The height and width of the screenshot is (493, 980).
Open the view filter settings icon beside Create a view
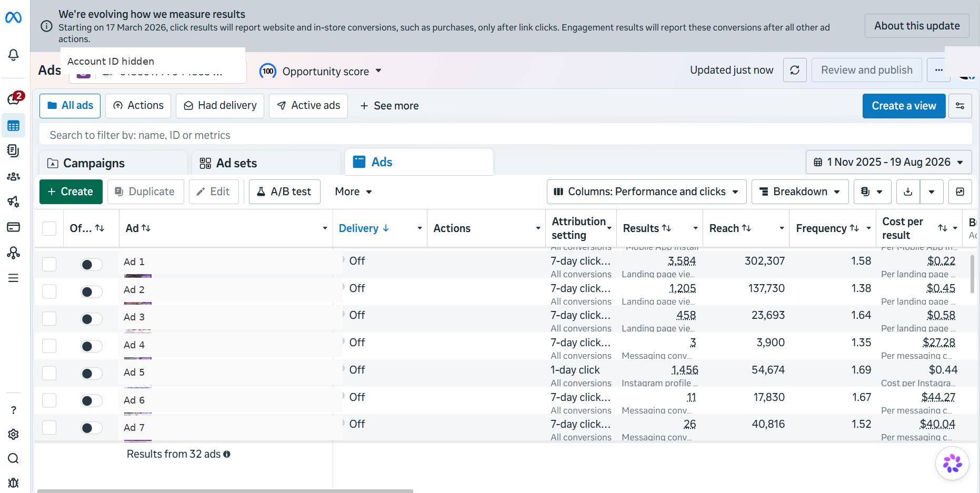960,106
